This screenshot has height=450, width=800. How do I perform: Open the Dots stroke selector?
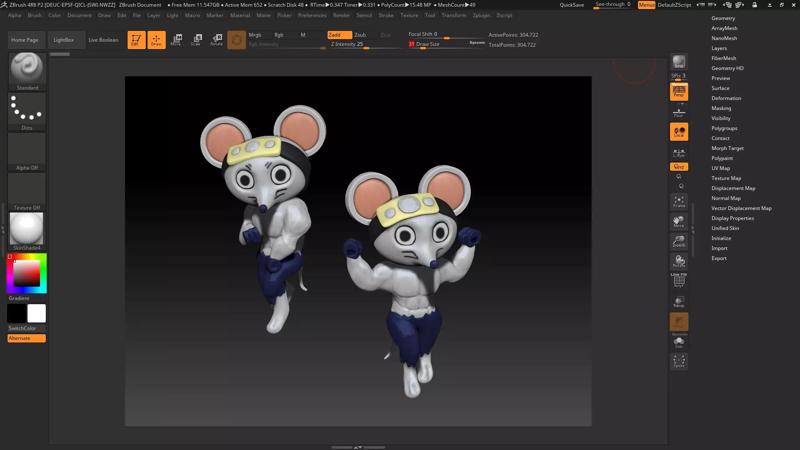point(27,110)
